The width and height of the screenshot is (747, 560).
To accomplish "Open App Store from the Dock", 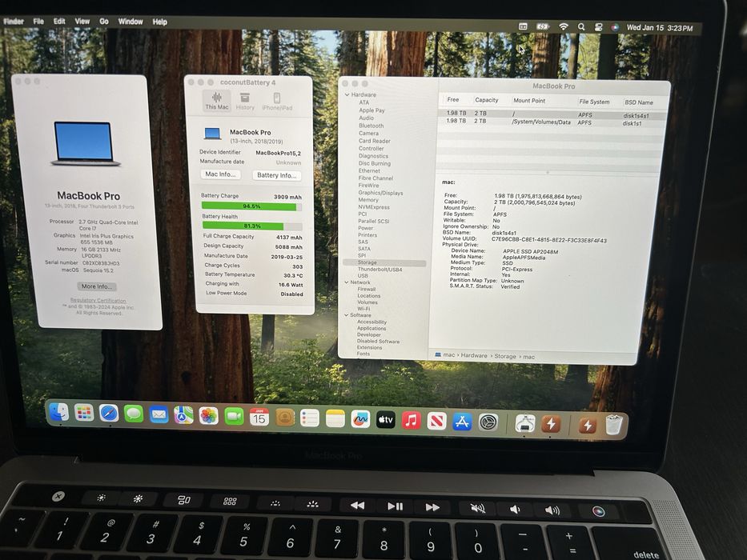I will coord(462,422).
